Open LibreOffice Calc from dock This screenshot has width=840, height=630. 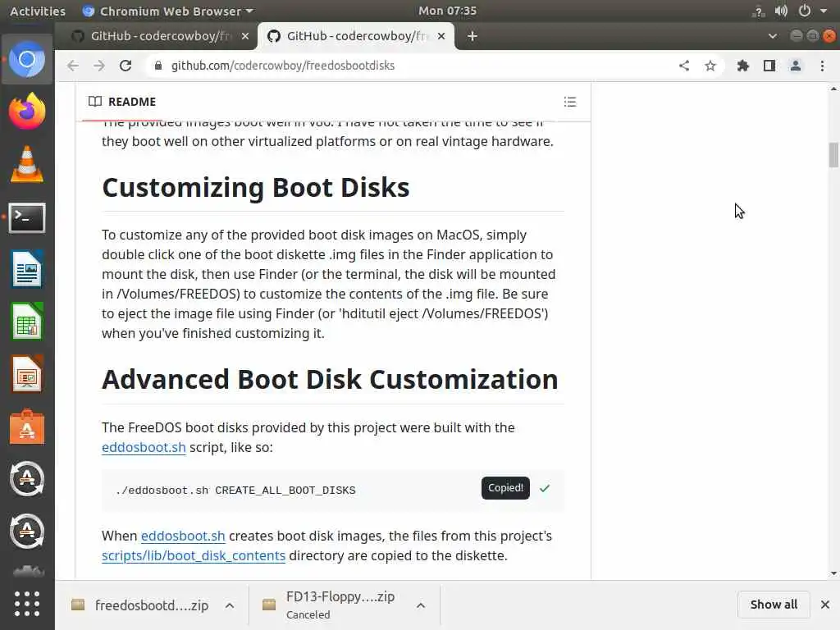coord(27,322)
